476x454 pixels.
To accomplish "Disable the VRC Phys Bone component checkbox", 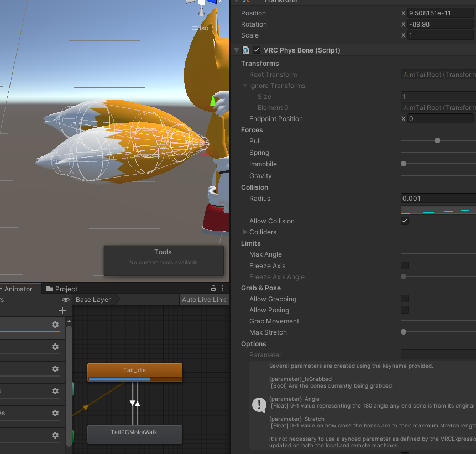I will [257, 50].
